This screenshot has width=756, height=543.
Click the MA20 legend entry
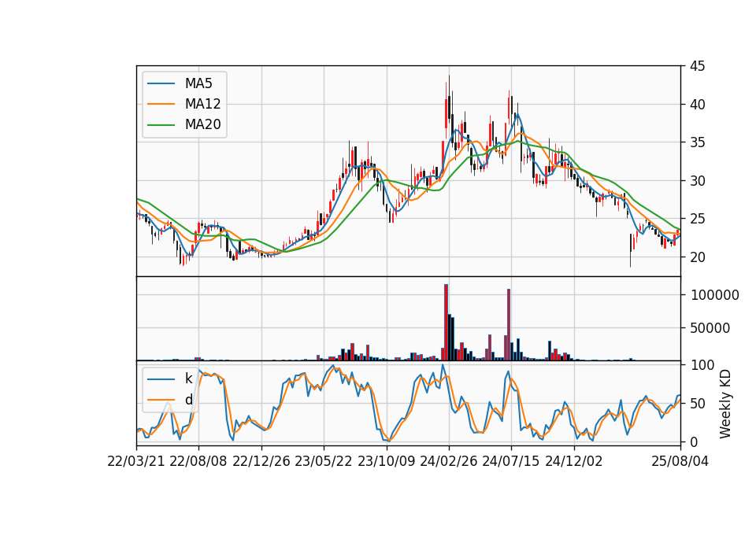(183, 124)
